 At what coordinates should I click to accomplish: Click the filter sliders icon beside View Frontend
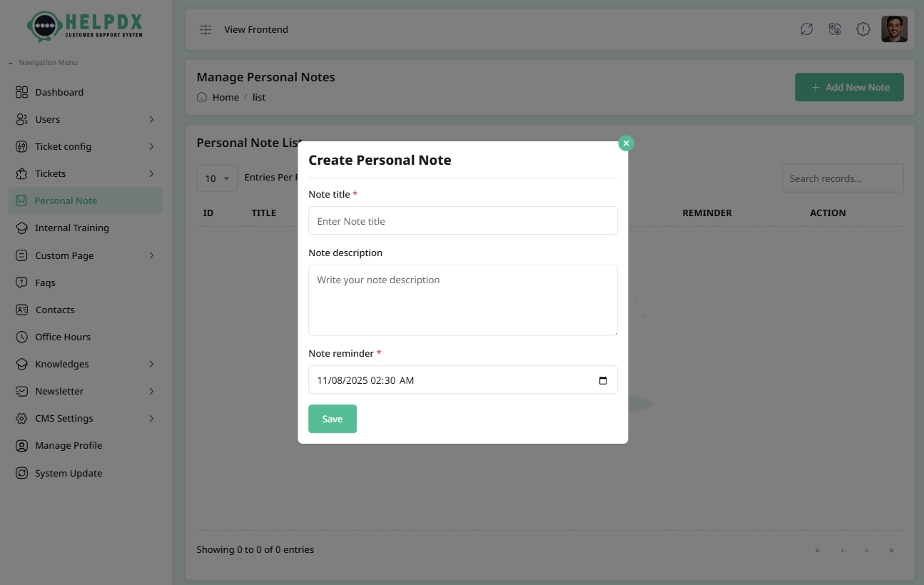205,29
